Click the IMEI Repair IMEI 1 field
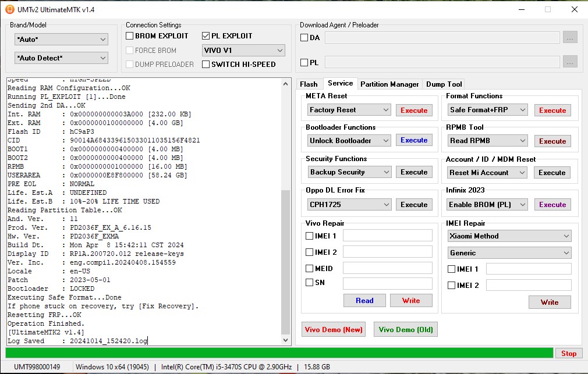Screen dimensions: 588x374 tap(529, 269)
